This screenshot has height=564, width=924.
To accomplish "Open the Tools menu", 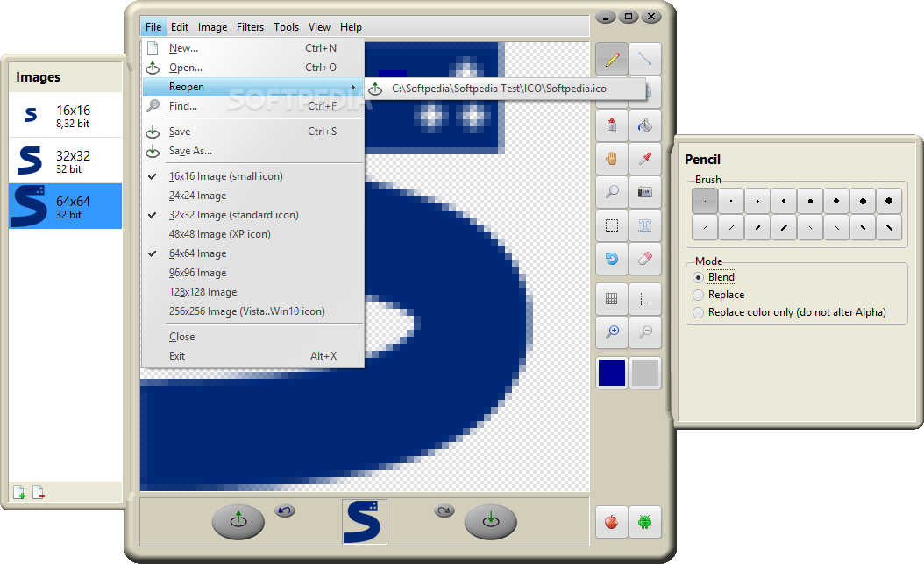I will coord(286,27).
